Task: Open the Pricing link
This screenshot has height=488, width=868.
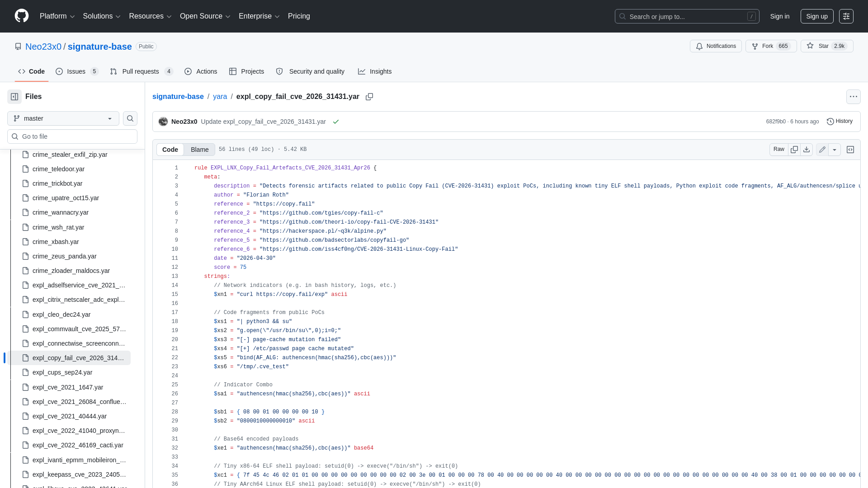Action: click(299, 16)
